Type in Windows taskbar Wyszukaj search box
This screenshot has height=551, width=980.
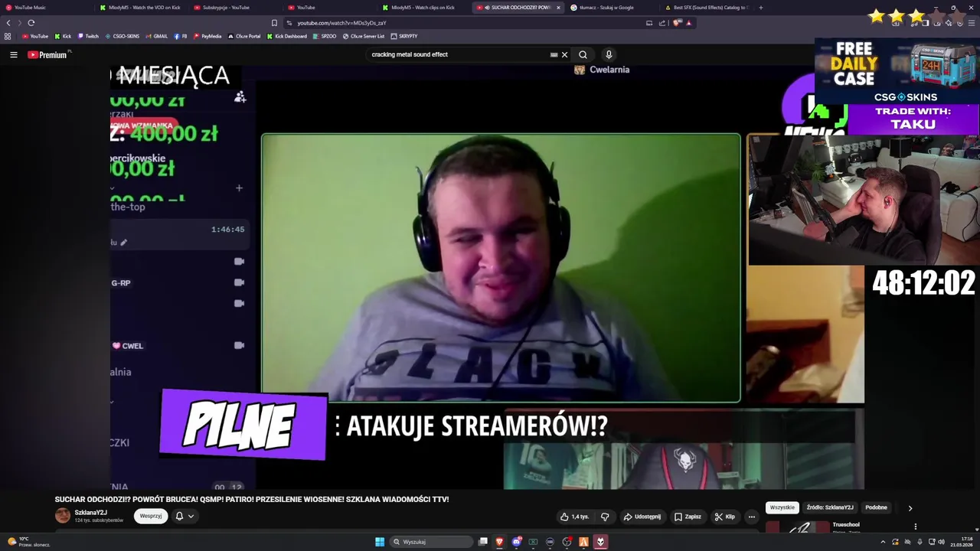click(x=430, y=542)
